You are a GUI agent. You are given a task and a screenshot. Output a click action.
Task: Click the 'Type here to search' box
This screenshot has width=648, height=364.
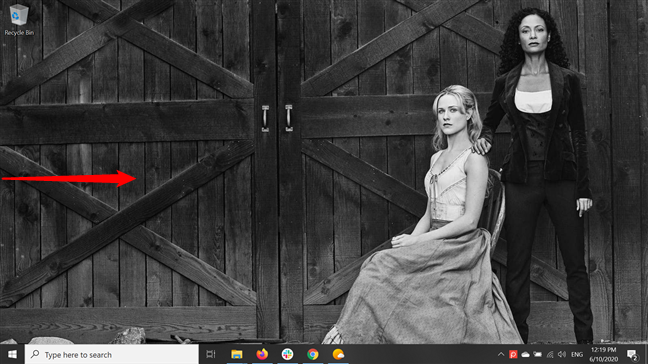(x=112, y=354)
